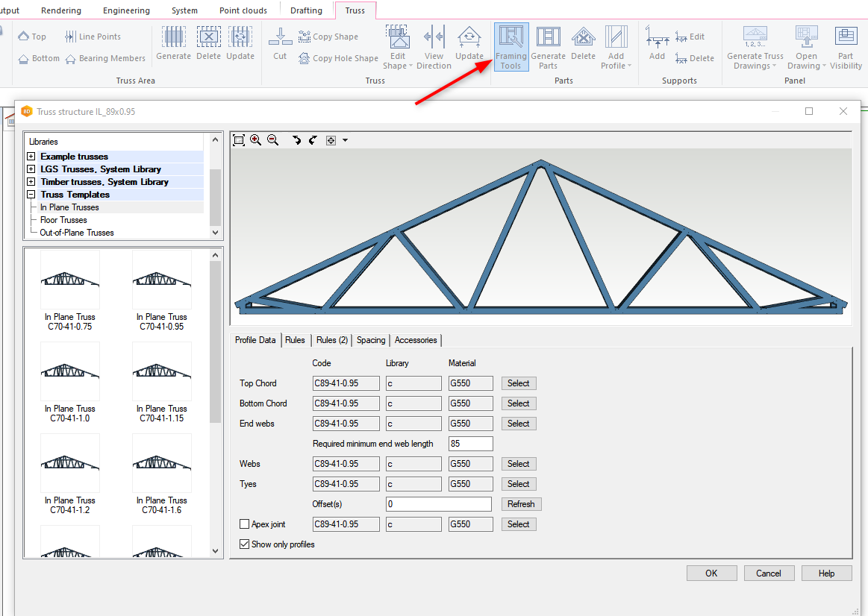Select the Cut truss tool
The image size is (868, 616).
click(x=280, y=43)
